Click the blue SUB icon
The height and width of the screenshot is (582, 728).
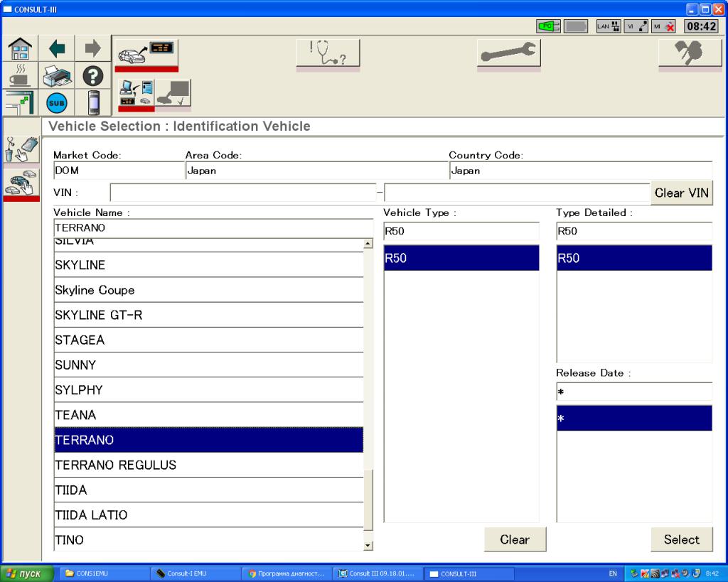coord(56,103)
